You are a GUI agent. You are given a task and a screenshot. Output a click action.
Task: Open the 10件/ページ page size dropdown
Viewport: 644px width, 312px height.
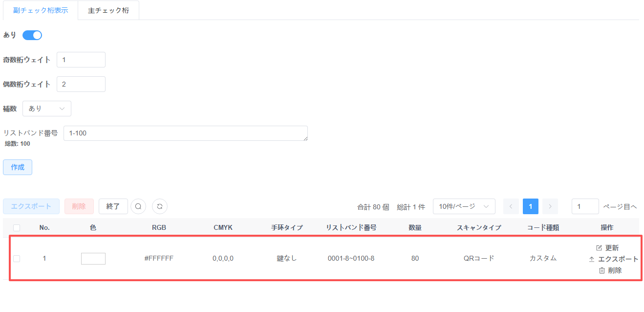point(464,206)
